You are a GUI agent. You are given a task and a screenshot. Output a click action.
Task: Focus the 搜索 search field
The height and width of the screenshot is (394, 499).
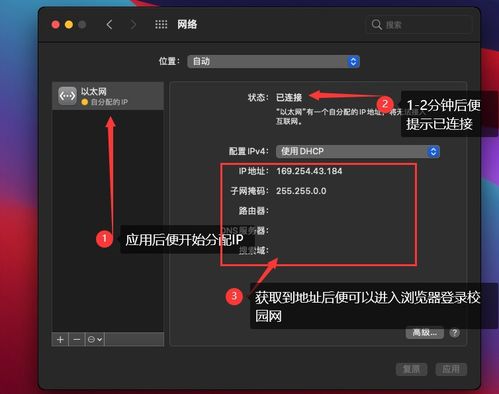tap(420, 25)
